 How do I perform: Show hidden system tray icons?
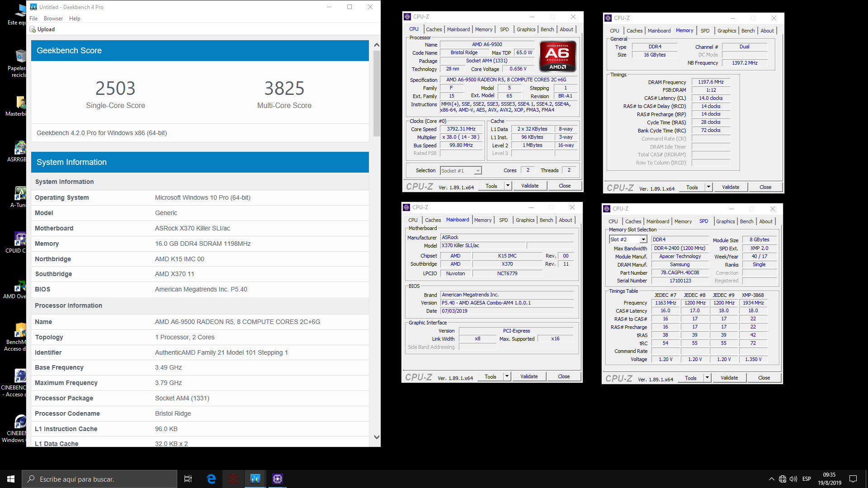tap(771, 479)
